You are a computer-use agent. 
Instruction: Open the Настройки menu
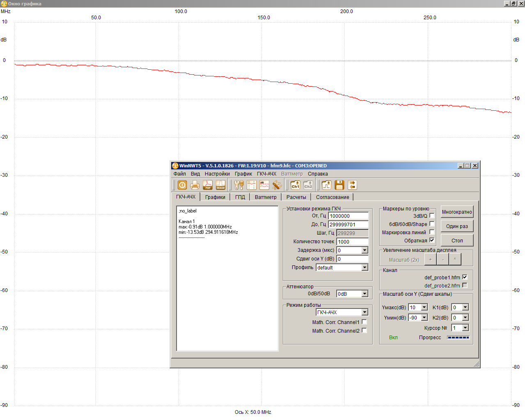(217, 174)
